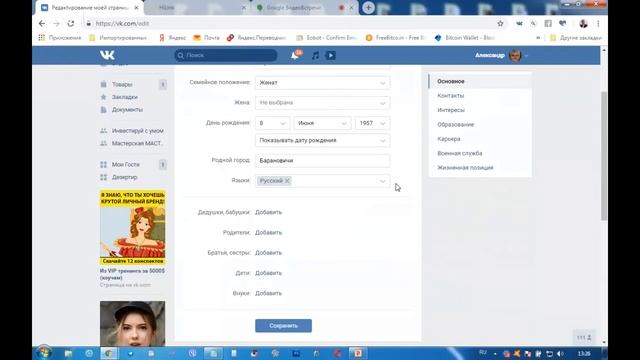This screenshot has height=360, width=640.
Task: Add siblings via Братья, сестры Добавить
Action: click(x=268, y=253)
